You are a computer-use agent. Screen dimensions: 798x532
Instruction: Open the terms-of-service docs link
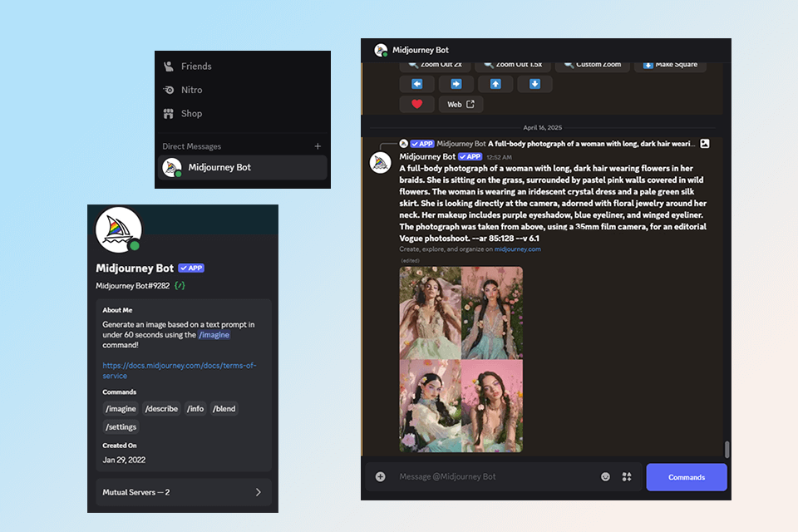180,370
